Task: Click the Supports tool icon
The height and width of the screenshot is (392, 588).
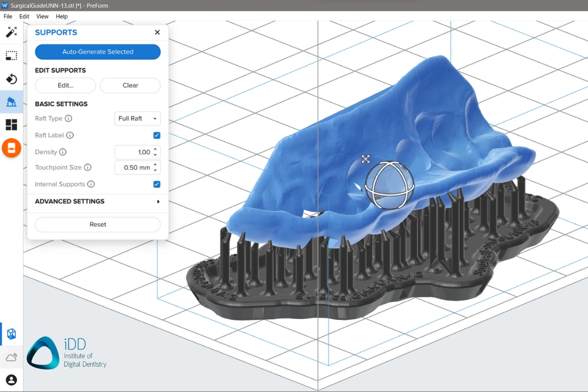Action: click(x=11, y=102)
